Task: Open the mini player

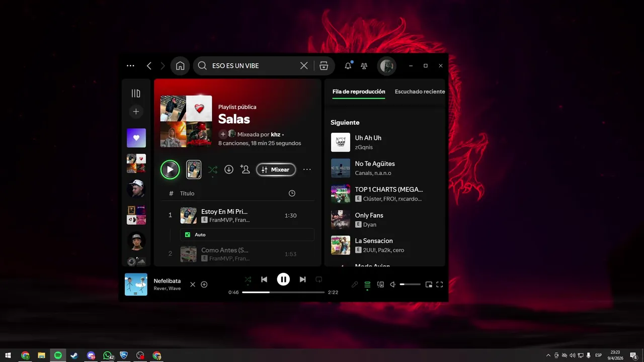Action: tap(429, 285)
